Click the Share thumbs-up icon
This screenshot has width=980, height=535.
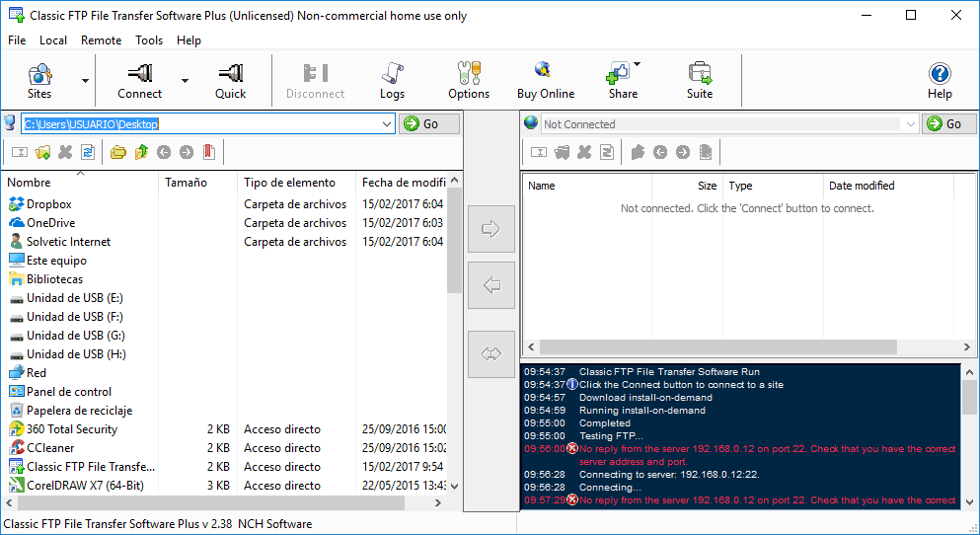tap(618, 74)
